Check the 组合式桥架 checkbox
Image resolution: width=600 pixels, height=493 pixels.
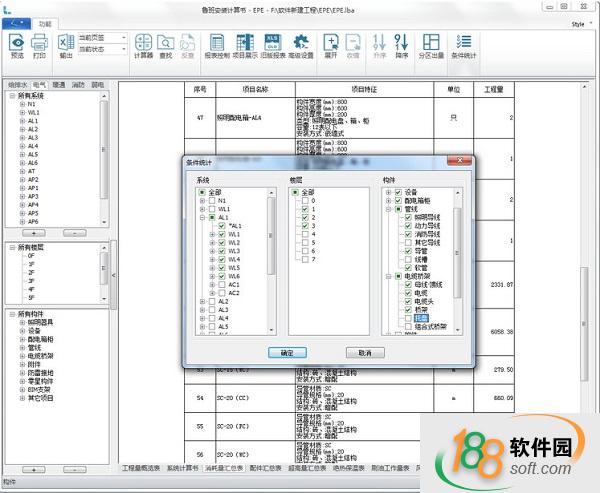[408, 326]
